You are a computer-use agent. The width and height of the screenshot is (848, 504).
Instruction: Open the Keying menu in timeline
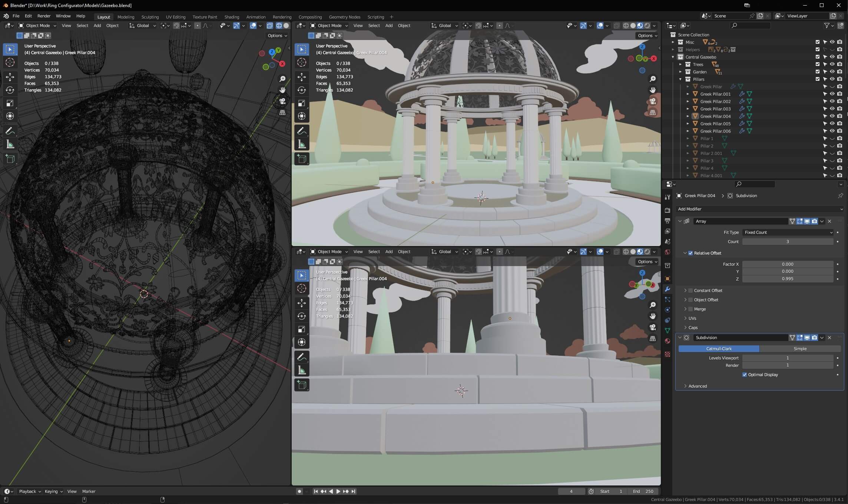point(54,491)
